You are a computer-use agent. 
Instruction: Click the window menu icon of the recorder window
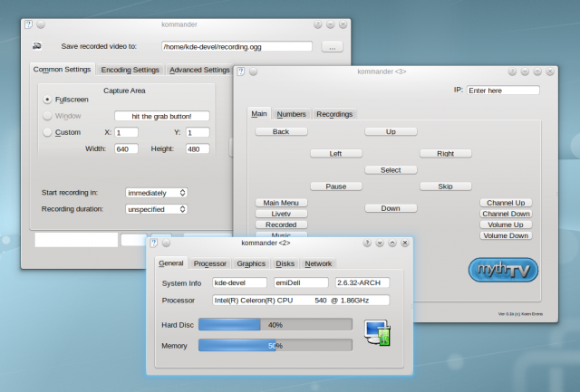[41, 24]
